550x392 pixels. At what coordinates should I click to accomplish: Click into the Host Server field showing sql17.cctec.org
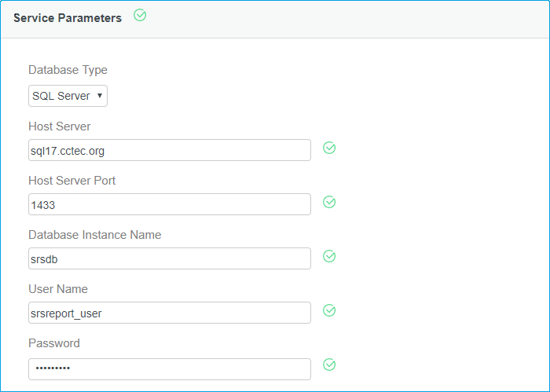click(x=169, y=150)
